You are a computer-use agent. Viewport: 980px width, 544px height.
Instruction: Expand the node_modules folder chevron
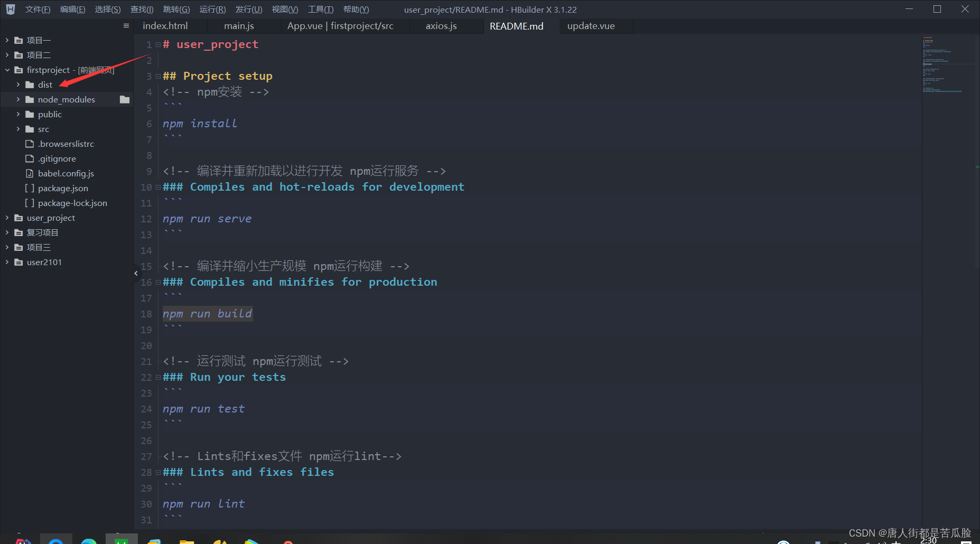(x=18, y=99)
